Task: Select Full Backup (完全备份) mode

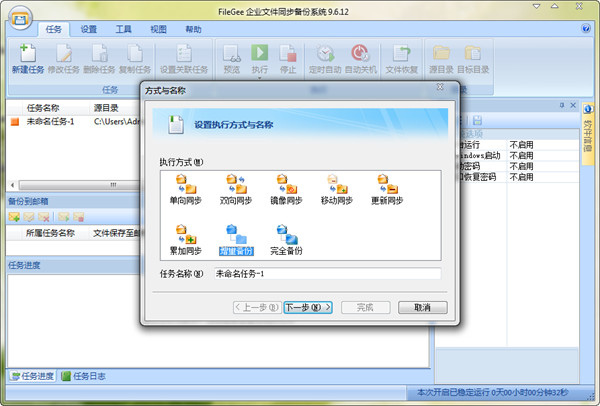Action: coord(286,240)
